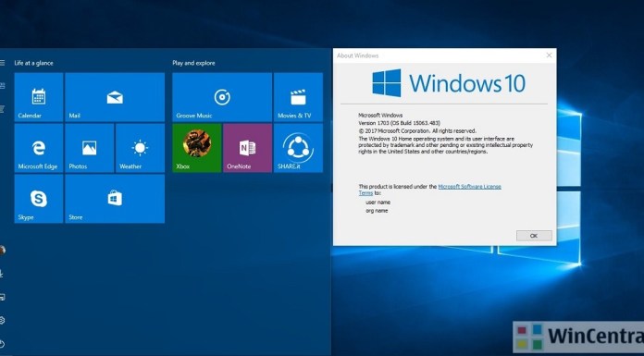Close the About Windows dialog

(549, 55)
